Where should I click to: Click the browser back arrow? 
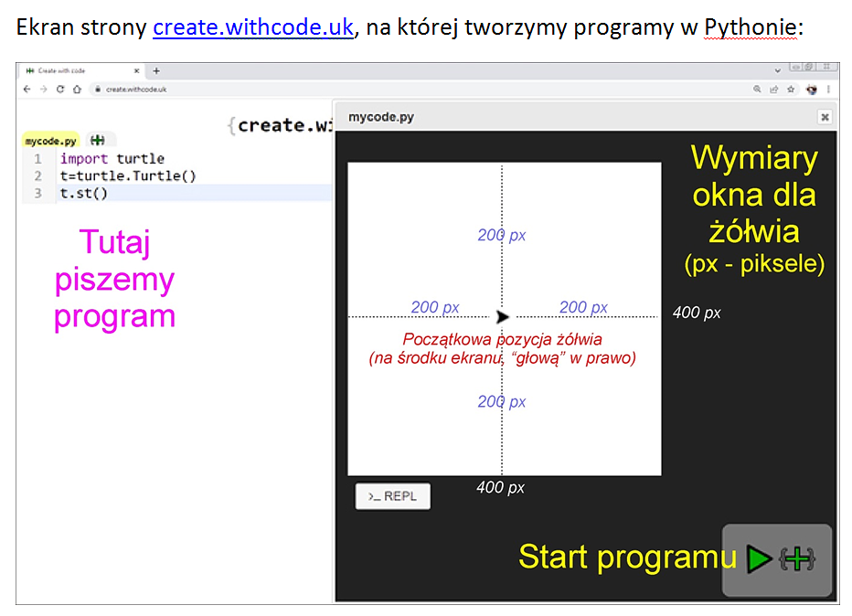27,90
